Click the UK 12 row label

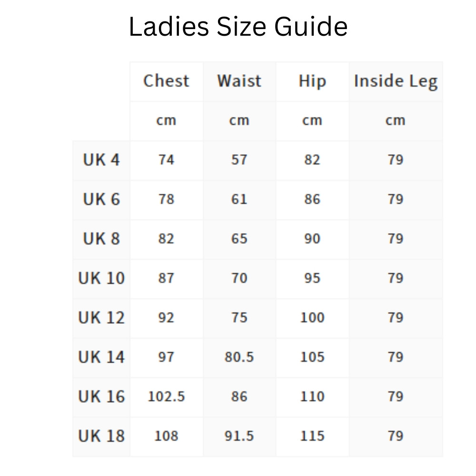pyautogui.click(x=101, y=318)
